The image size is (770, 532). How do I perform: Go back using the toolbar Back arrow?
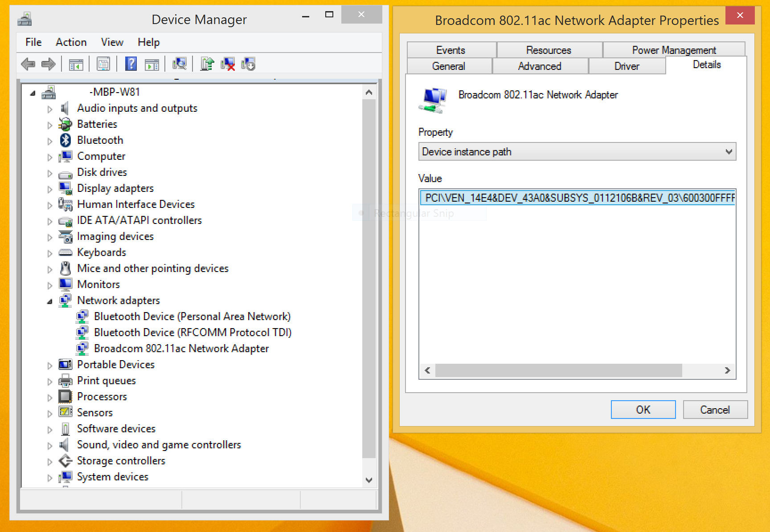coord(28,64)
